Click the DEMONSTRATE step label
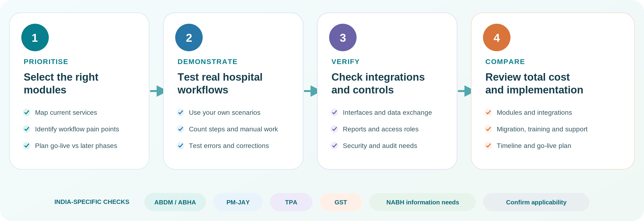The width and height of the screenshot is (644, 221). click(207, 62)
